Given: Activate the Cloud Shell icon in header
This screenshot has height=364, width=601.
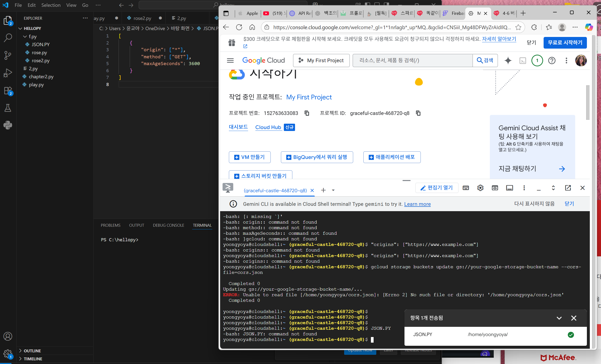Looking at the screenshot, I should pyautogui.click(x=523, y=61).
